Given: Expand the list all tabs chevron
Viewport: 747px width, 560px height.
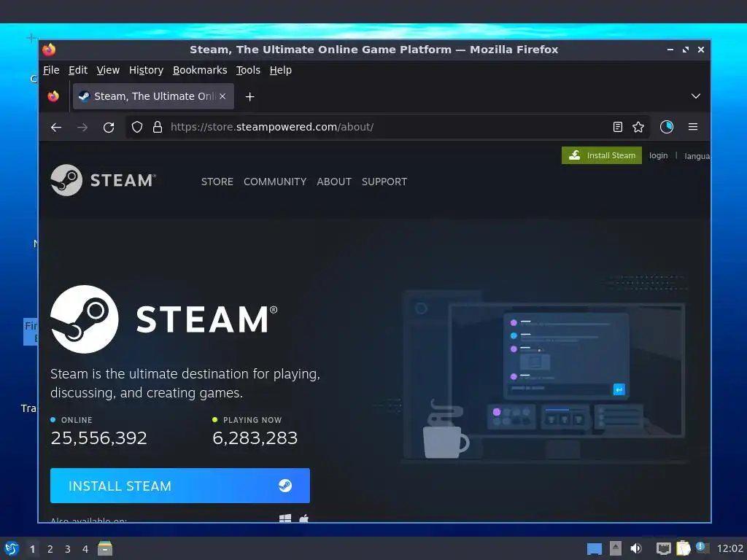Looking at the screenshot, I should 695,96.
